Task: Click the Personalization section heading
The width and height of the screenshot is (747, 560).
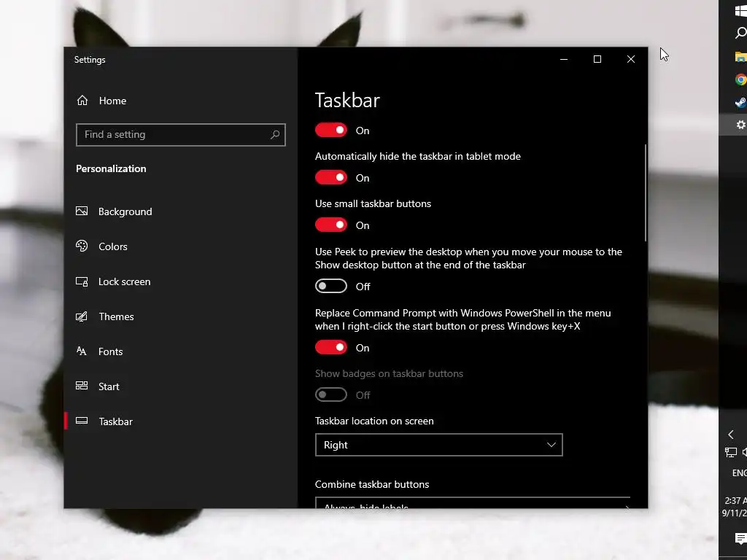Action: pyautogui.click(x=111, y=168)
